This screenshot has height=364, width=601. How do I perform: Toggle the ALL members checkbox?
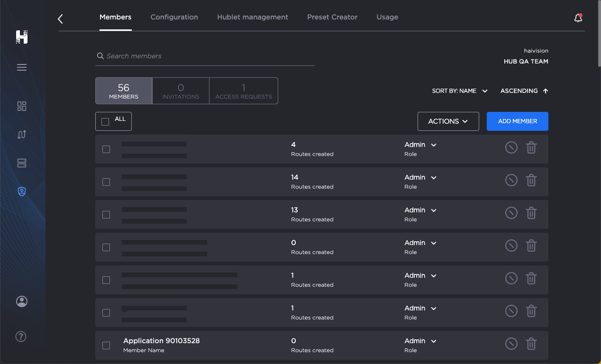[105, 121]
